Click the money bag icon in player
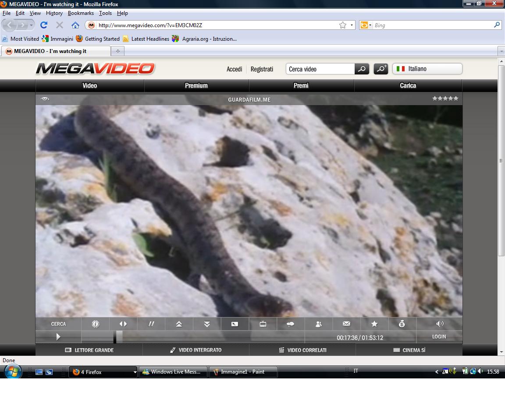The width and height of the screenshot is (505, 420). (x=402, y=324)
